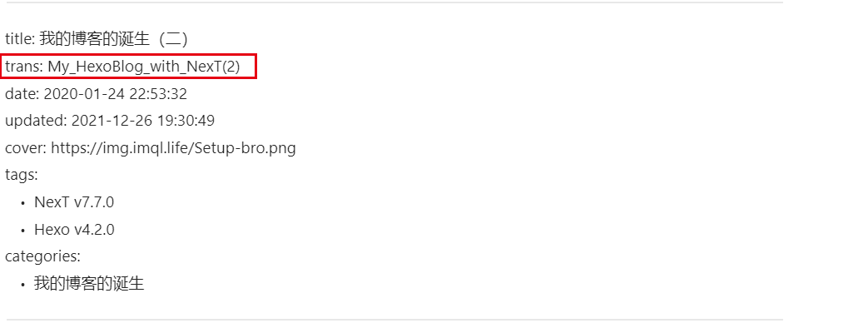Click the date 2020-01-24 22:53:32 line
Screen dimensions: 868x323
pos(97,93)
